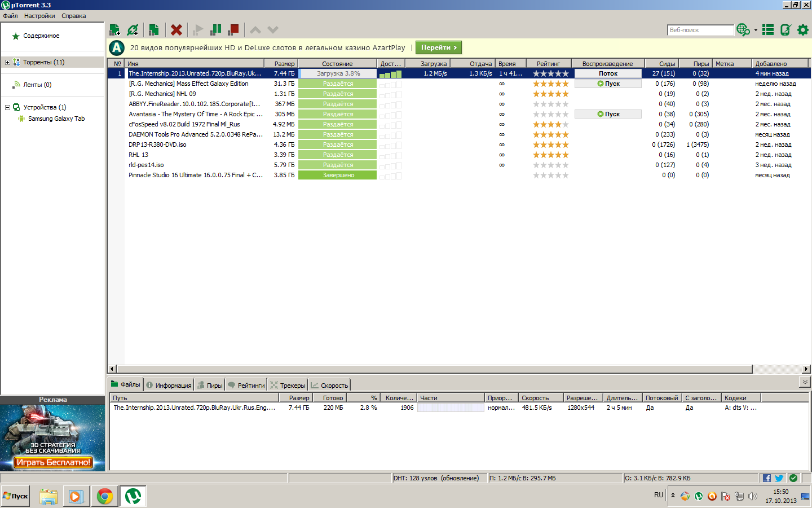Switch to the Информация tab
The image size is (812, 508).
(x=169, y=385)
